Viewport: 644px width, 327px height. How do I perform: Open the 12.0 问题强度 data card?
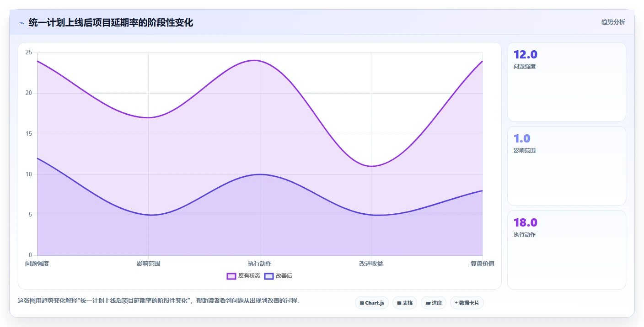click(566, 82)
